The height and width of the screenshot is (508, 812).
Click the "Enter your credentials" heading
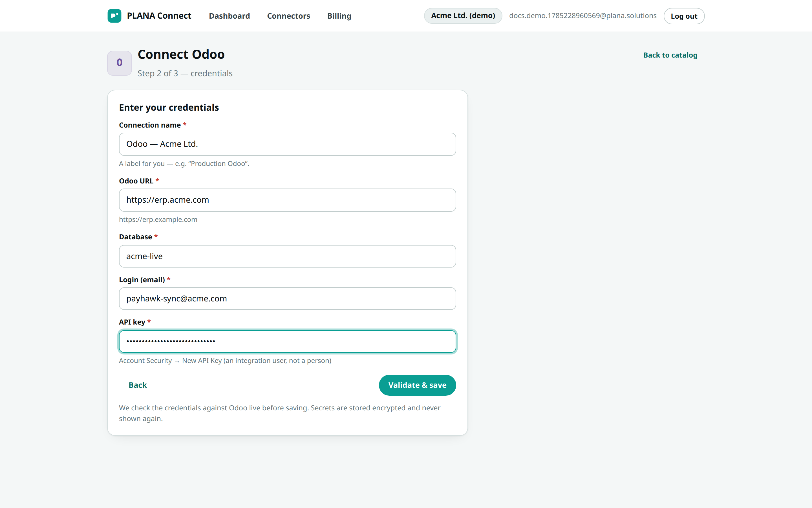169,108
